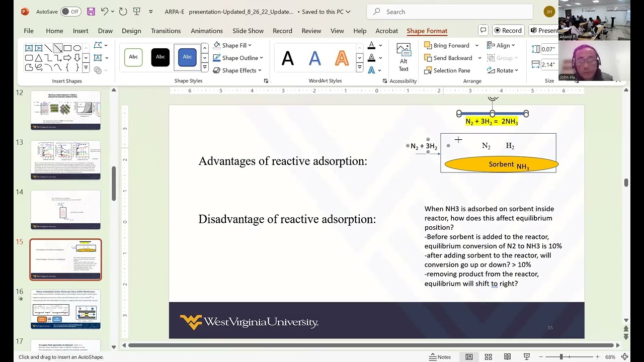Select the Text Box shape
The width and height of the screenshot is (644, 362).
click(x=29, y=48)
